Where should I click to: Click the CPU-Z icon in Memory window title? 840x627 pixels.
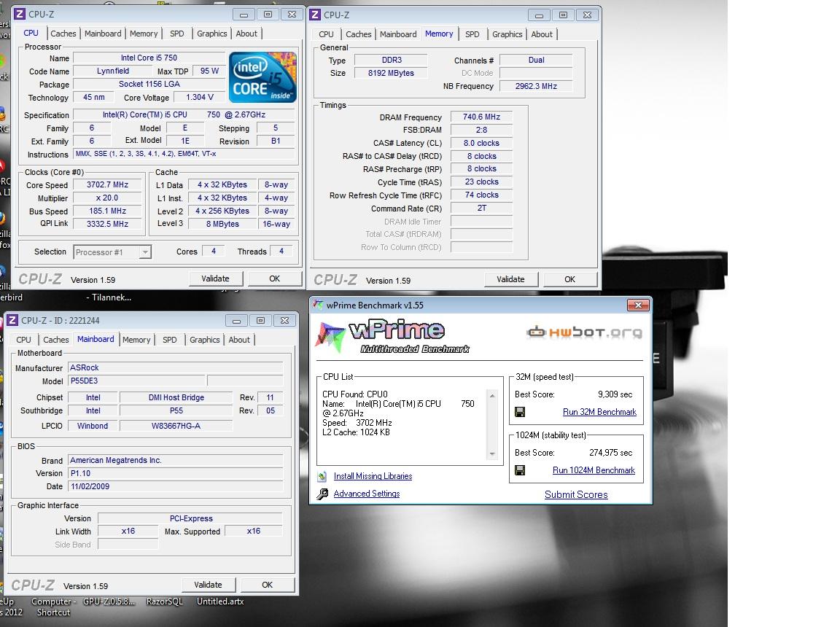coord(316,15)
